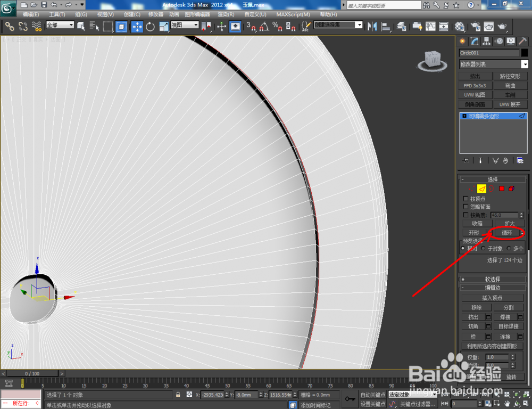Viewport: 532px width, 409px height.
Task: Toggle the Percent Snap icon
Action: pyautogui.click(x=277, y=26)
